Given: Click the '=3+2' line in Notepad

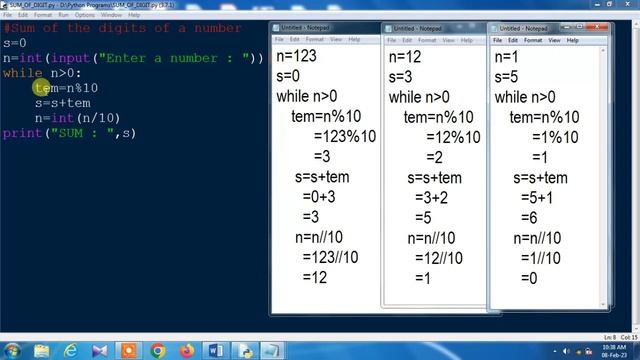Looking at the screenshot, I should [431, 198].
